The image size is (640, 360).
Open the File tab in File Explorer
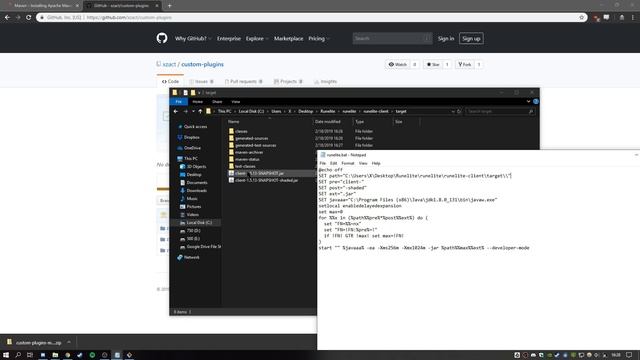[178, 102]
